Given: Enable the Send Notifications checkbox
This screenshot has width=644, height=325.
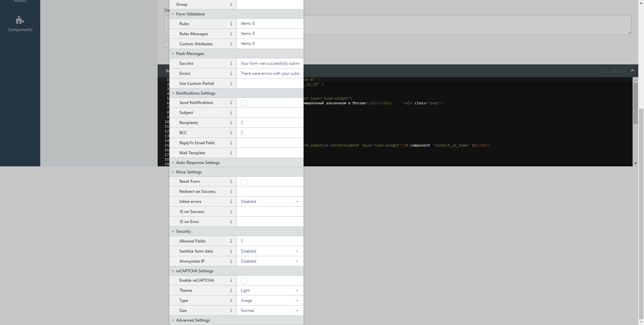Looking at the screenshot, I should (x=244, y=103).
